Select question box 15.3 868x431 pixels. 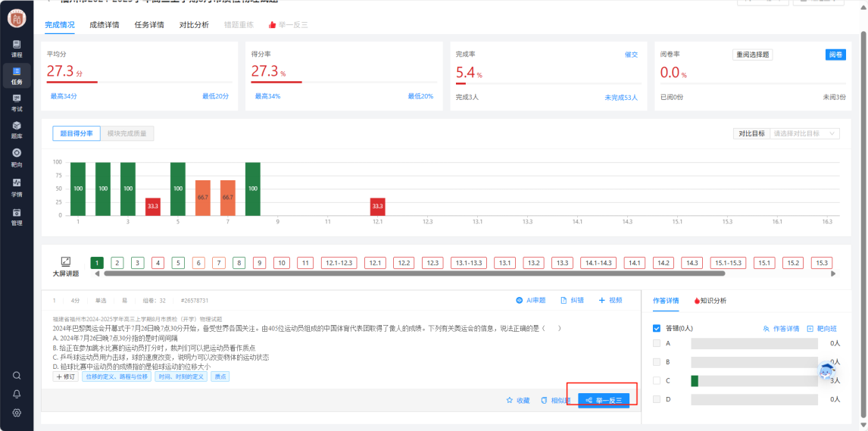point(822,263)
